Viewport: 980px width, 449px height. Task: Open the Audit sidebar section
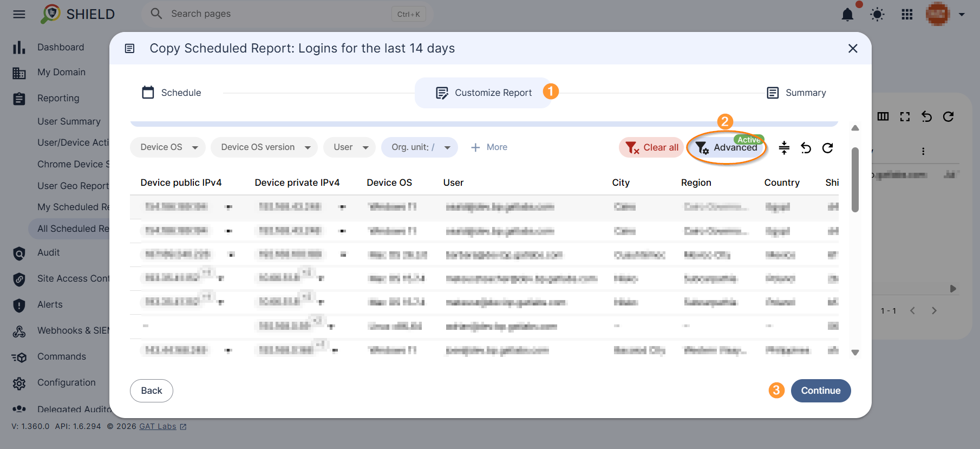click(x=48, y=252)
